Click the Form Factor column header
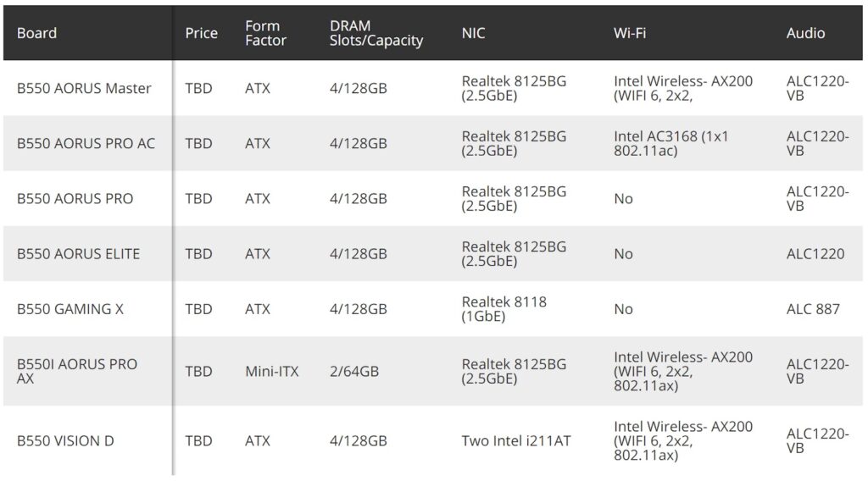 coord(265,33)
